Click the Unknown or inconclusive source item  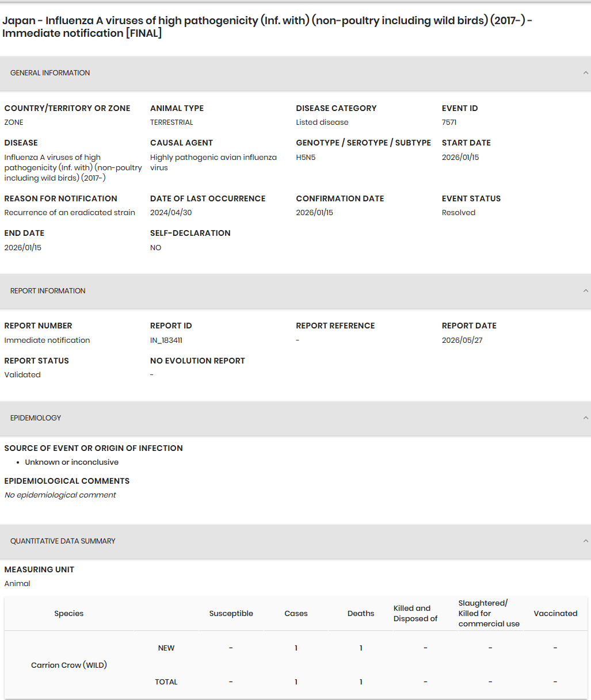[72, 462]
